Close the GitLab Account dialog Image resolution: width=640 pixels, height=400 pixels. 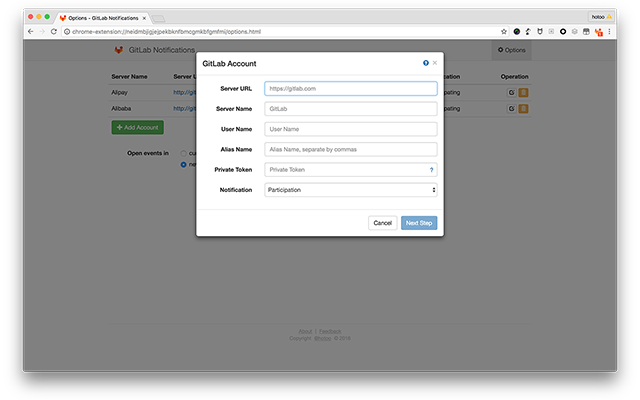coord(435,63)
